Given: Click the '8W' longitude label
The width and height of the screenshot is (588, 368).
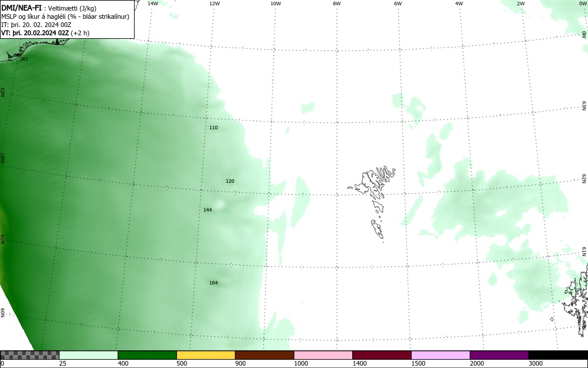Looking at the screenshot, I should (x=337, y=4).
